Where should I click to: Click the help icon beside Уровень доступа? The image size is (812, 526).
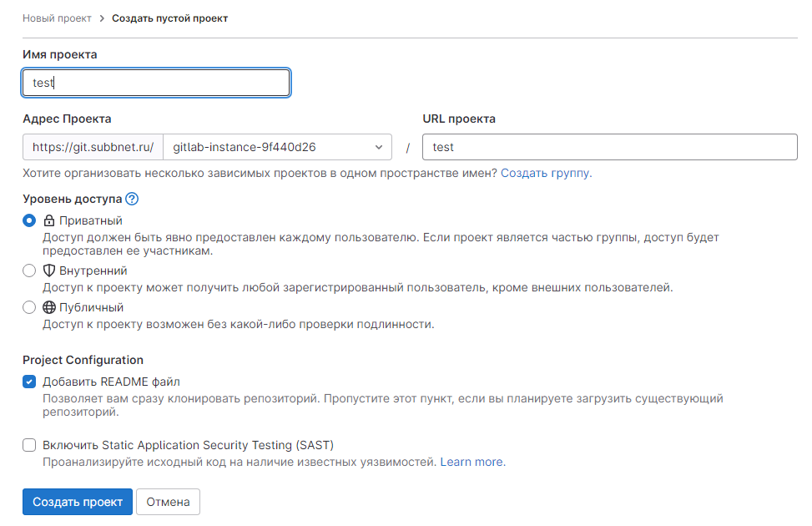click(x=132, y=200)
